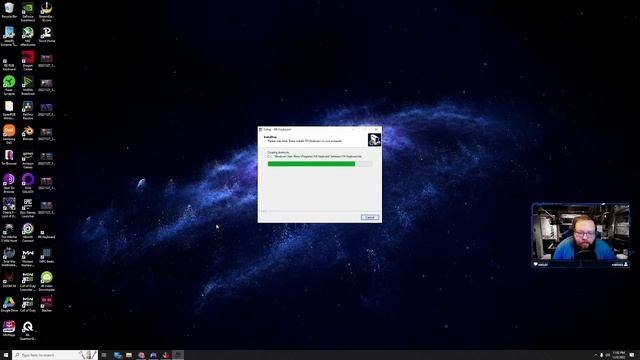Launch 4K Video Downloader green icon
The image size is (640, 360).
[47, 281]
